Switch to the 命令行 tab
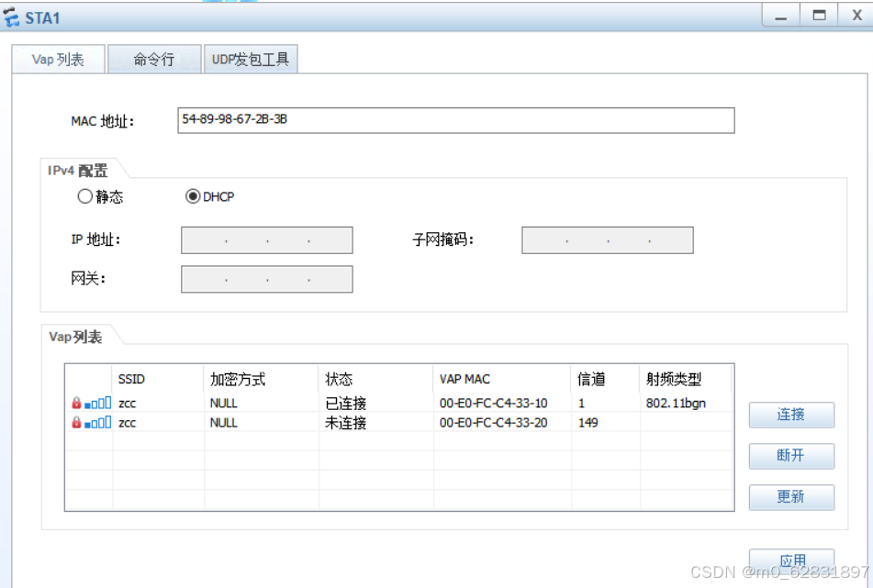The image size is (873, 588). [154, 58]
